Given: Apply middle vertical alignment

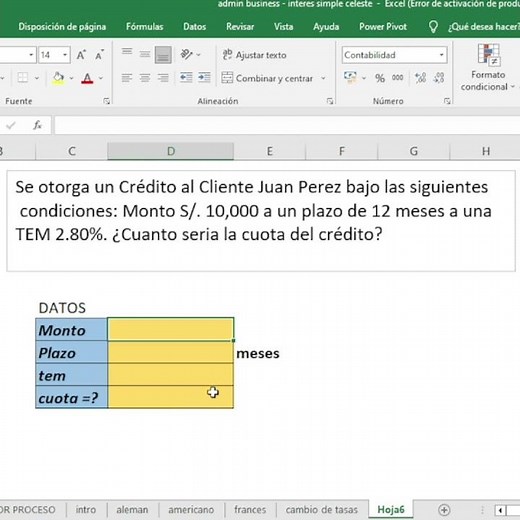Looking at the screenshot, I should click(x=145, y=54).
